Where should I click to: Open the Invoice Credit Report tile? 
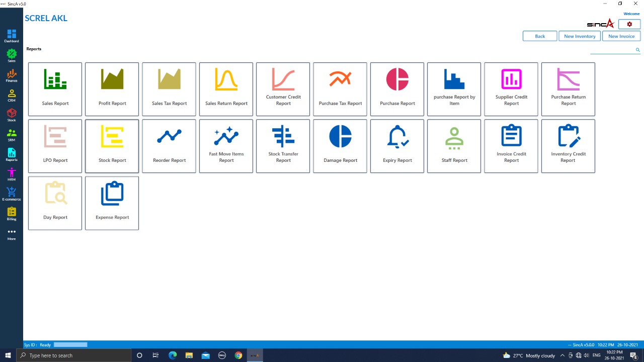coord(511,146)
